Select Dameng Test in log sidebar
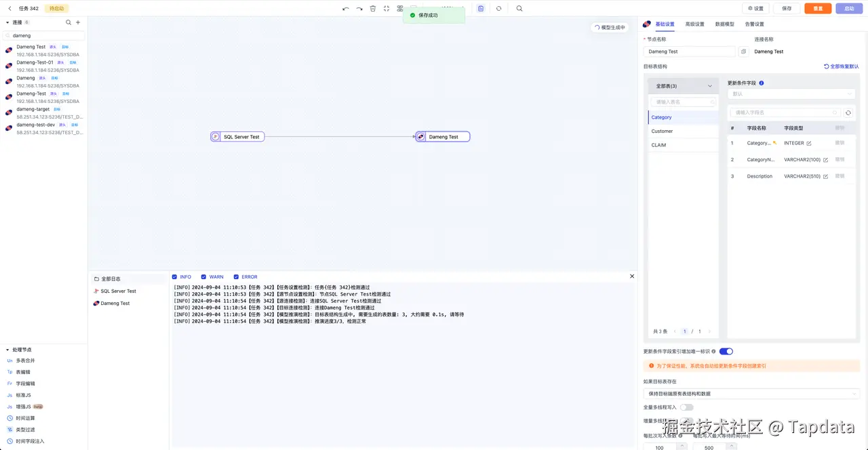 click(x=128, y=303)
